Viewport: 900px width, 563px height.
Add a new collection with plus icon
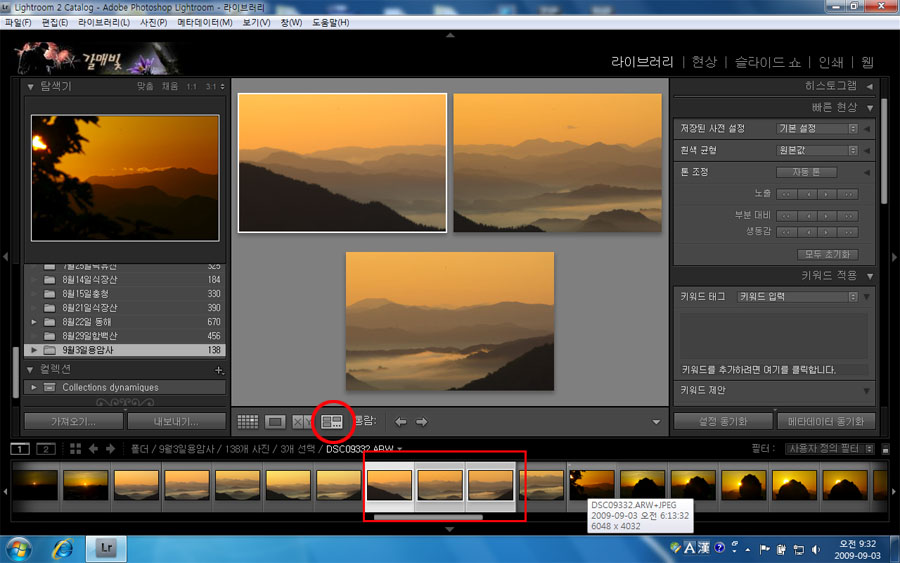coord(219,370)
